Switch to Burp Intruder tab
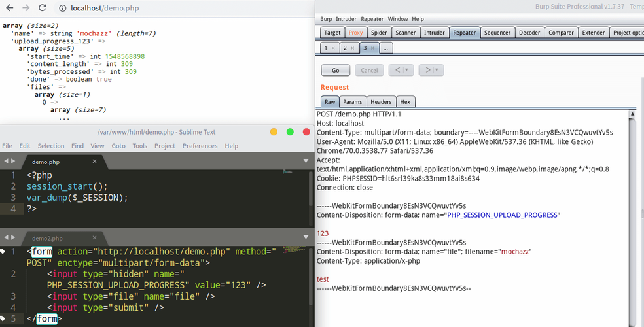Image resolution: width=644 pixels, height=327 pixels. click(x=434, y=33)
